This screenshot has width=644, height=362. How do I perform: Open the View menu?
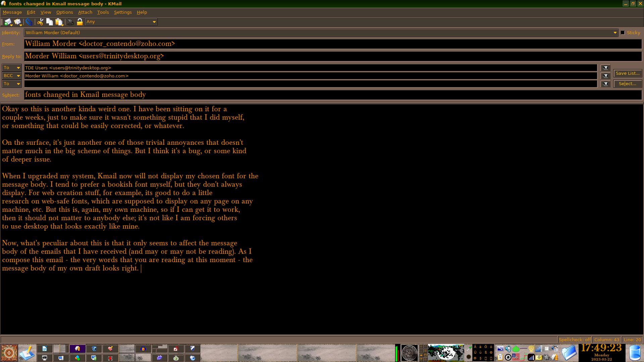pos(46,12)
